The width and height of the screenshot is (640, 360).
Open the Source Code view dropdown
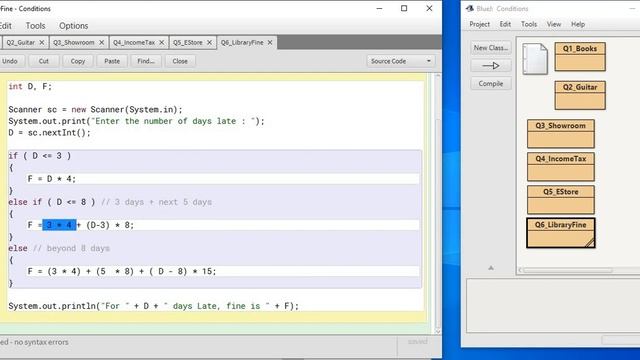click(401, 61)
